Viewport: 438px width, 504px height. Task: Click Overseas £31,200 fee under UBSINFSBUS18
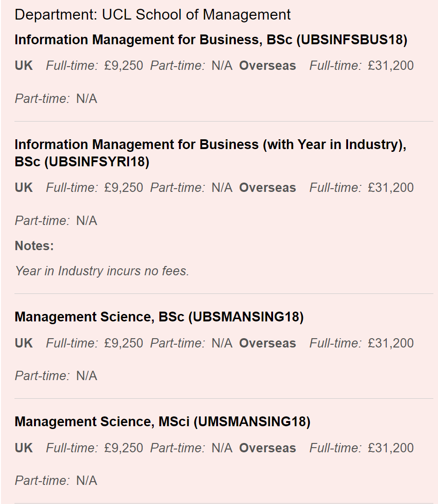[x=391, y=66]
